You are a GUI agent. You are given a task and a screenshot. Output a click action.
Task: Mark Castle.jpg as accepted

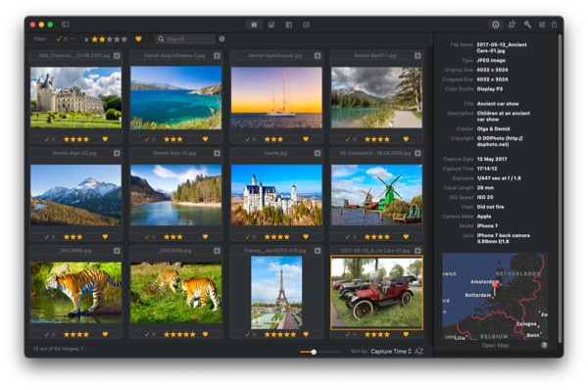click(x=247, y=236)
